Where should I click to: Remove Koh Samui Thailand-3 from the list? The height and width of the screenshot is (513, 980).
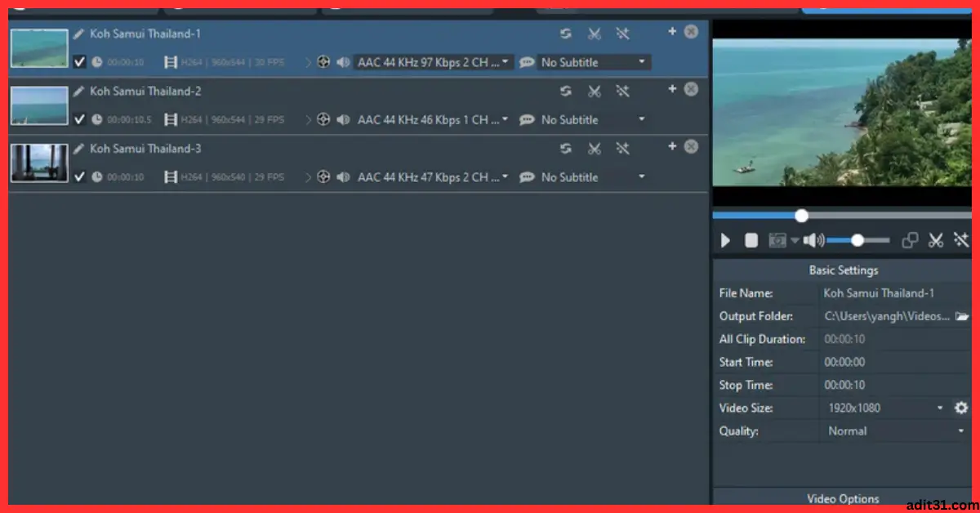click(691, 146)
